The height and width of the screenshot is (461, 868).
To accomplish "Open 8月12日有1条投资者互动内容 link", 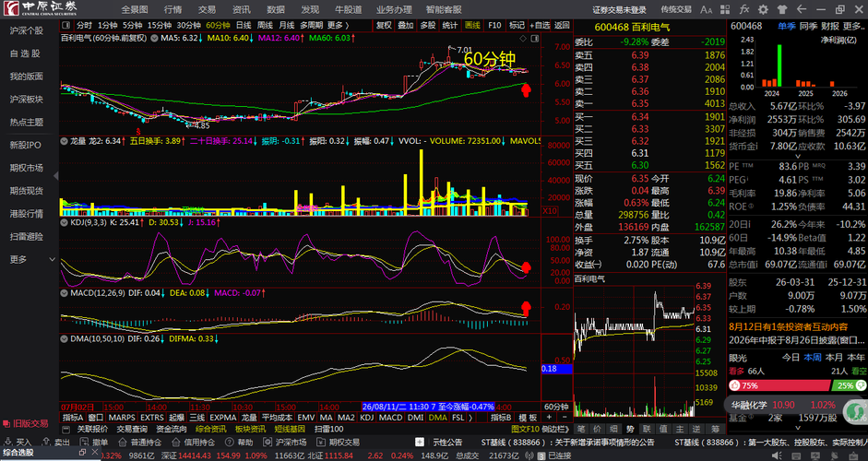I will tap(788, 327).
